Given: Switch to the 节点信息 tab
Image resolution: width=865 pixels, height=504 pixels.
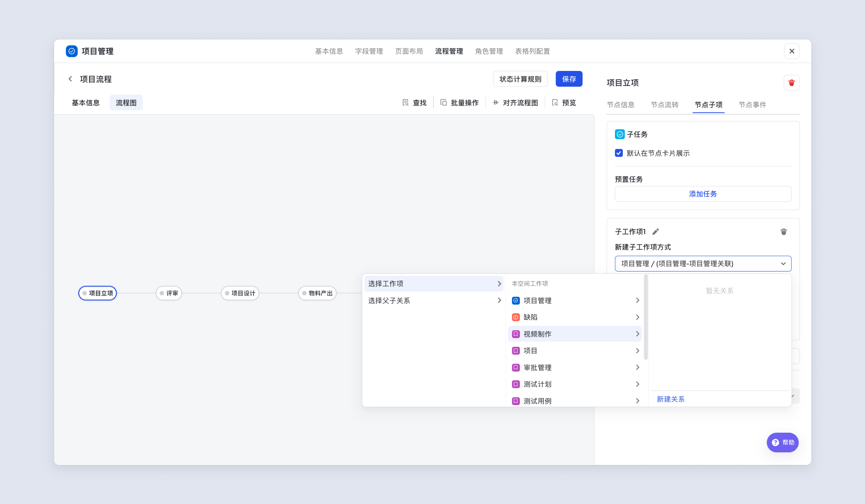Looking at the screenshot, I should pyautogui.click(x=621, y=105).
